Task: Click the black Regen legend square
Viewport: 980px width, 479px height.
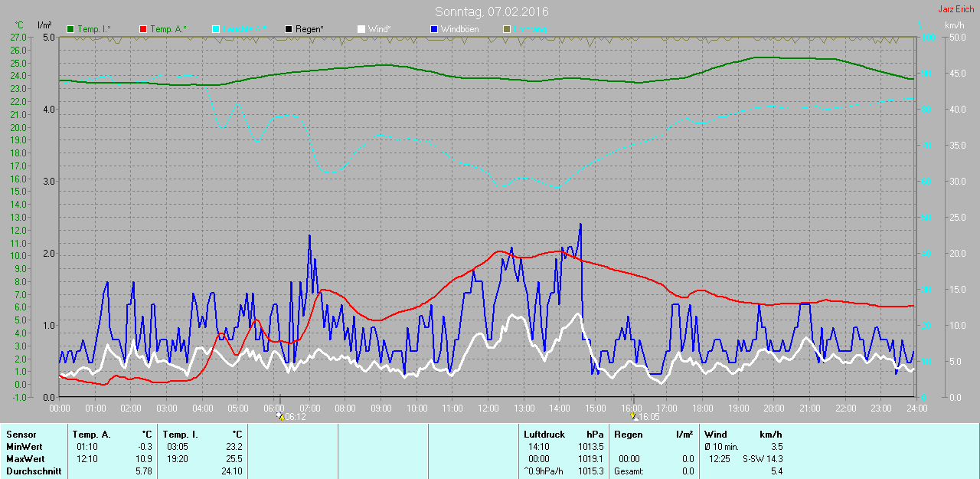Action: 289,29
